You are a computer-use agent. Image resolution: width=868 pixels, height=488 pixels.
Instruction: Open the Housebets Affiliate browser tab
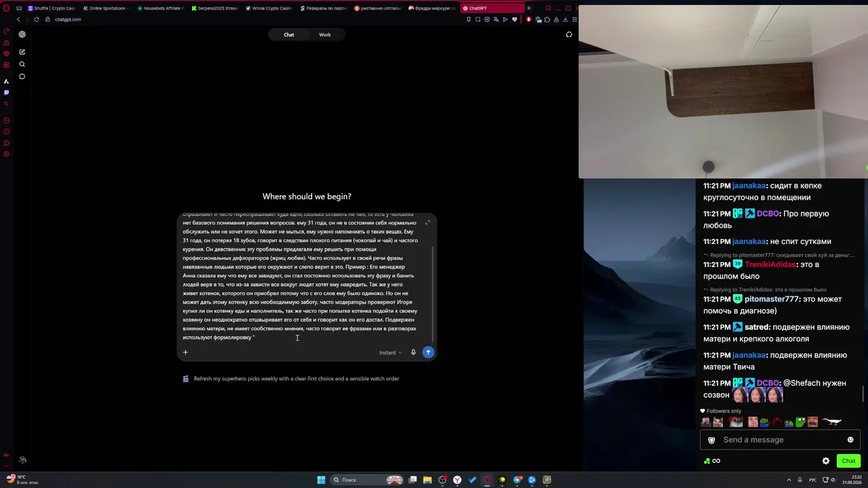click(161, 8)
